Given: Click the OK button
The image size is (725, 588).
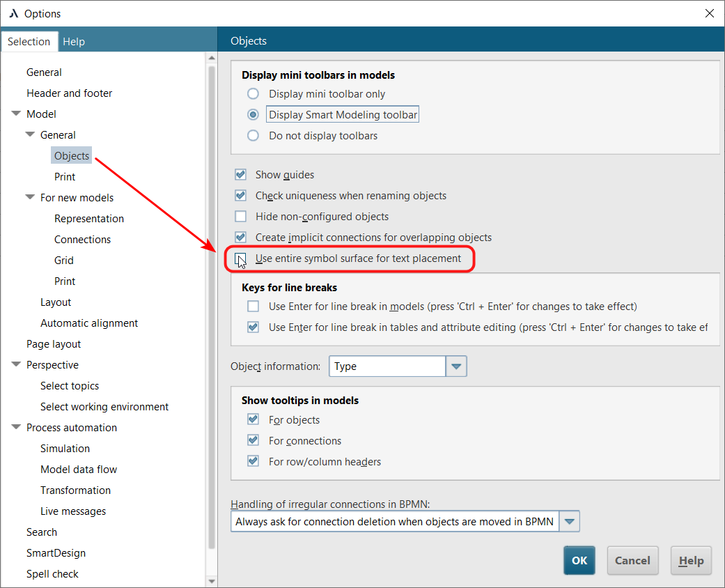Looking at the screenshot, I should [x=579, y=561].
